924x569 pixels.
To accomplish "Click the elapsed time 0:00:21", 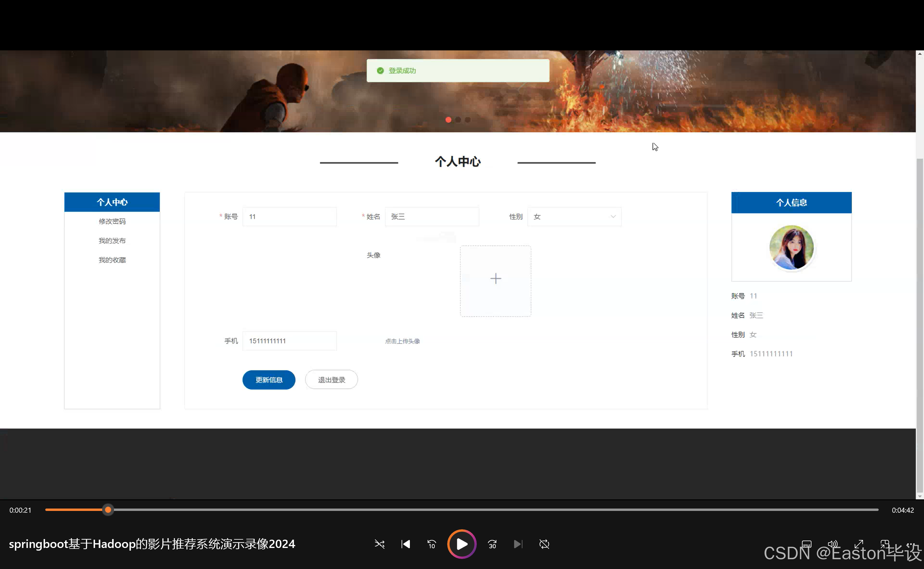I will (x=20, y=510).
